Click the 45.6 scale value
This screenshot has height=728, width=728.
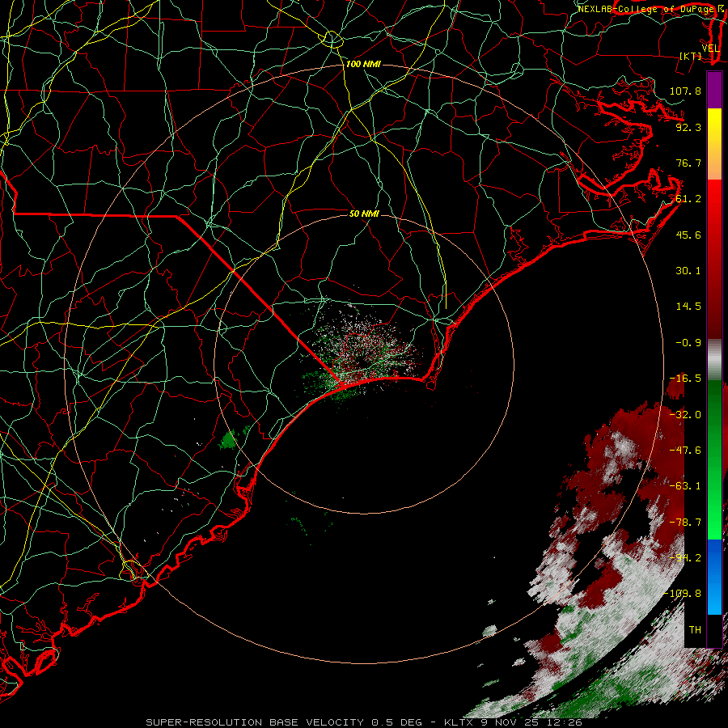click(688, 235)
